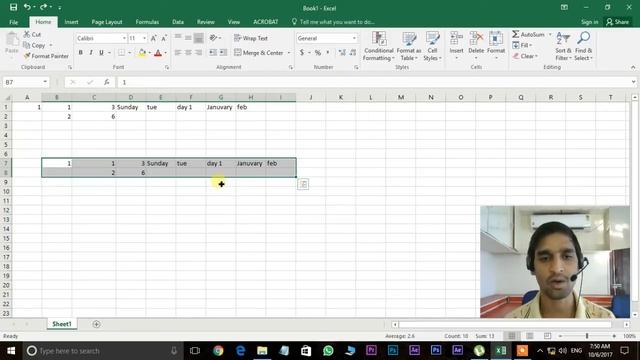The image size is (640, 360).
Task: Open Conditional Formatting
Action: 379,46
